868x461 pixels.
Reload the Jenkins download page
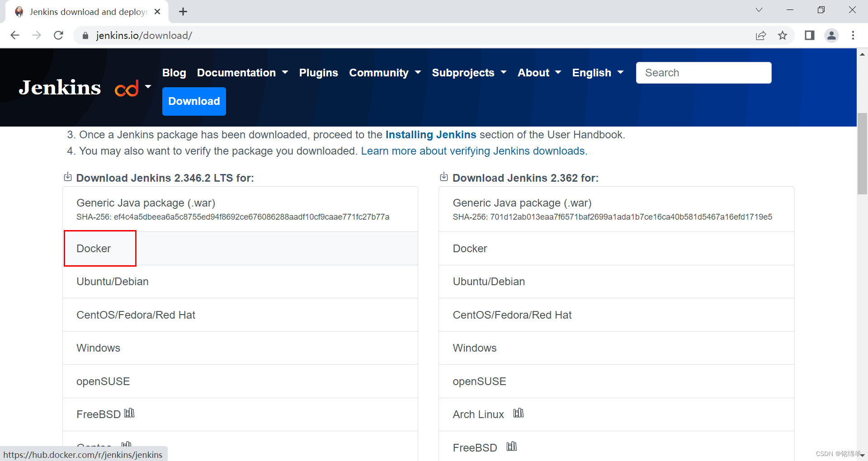point(58,35)
